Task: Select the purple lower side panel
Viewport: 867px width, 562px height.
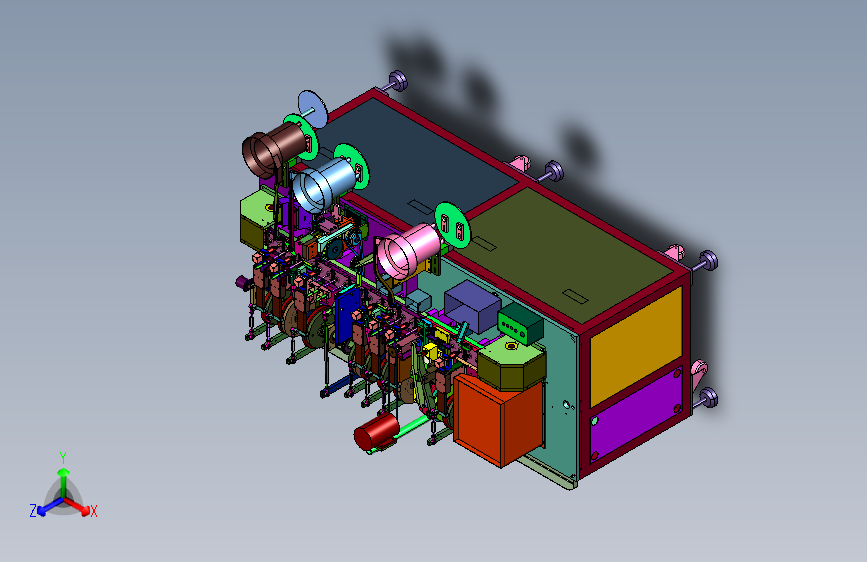Action: click(x=636, y=415)
